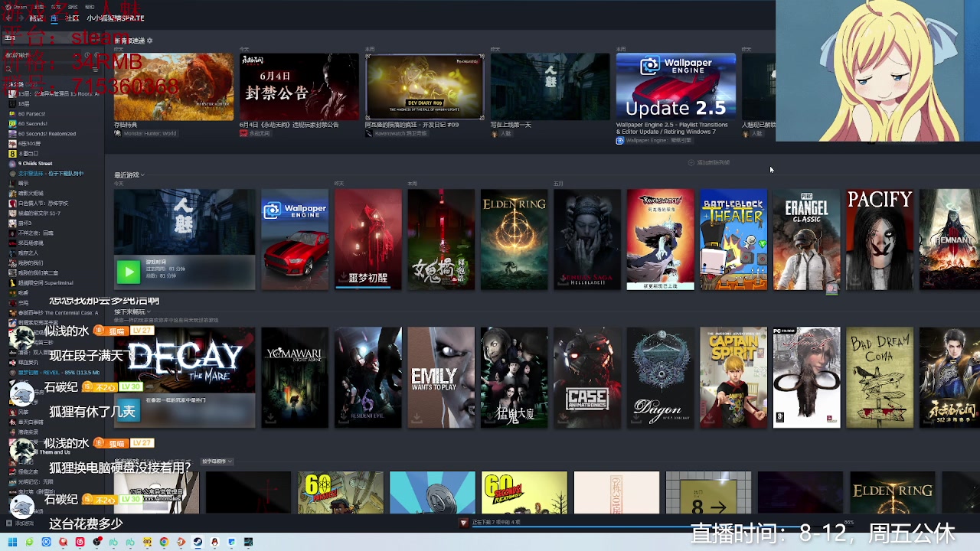Select the 女鬼桥 game cover
Viewport: 980px width, 551px height.
(x=441, y=240)
